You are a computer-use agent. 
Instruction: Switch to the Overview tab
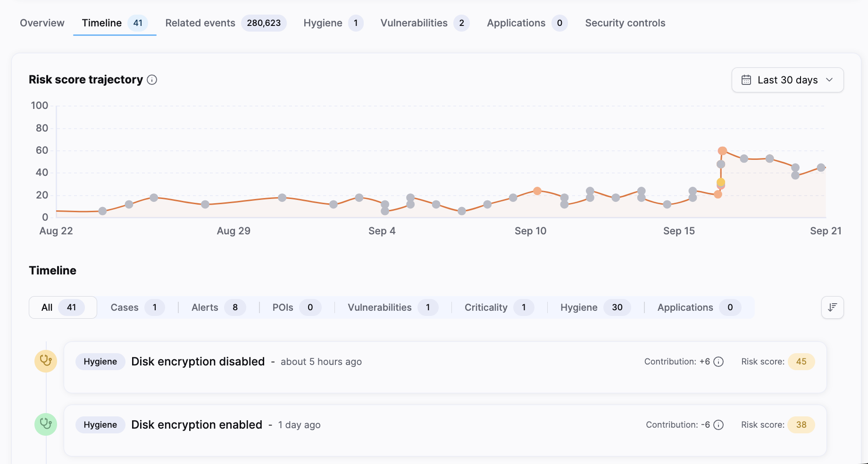(42, 23)
